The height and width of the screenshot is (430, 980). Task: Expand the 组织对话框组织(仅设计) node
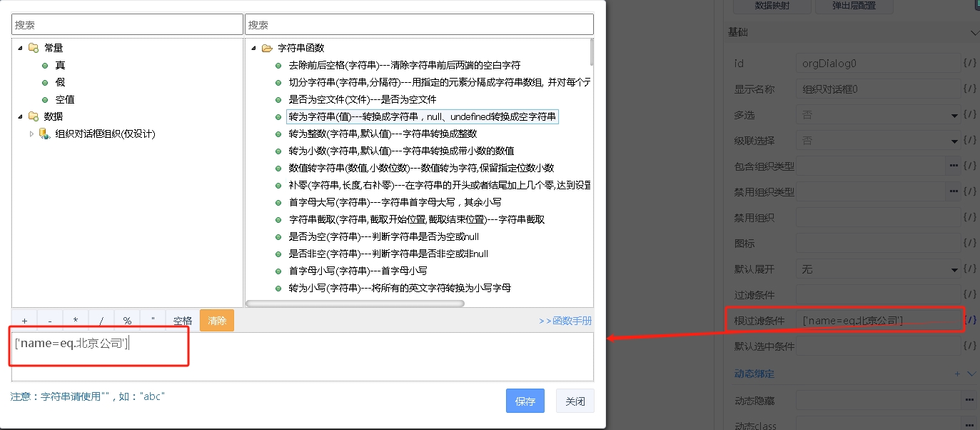[x=31, y=134]
